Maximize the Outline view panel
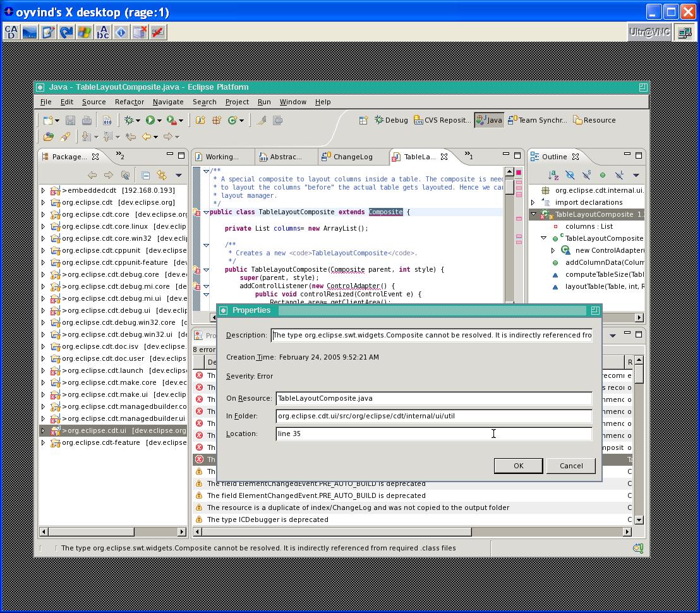 point(639,155)
